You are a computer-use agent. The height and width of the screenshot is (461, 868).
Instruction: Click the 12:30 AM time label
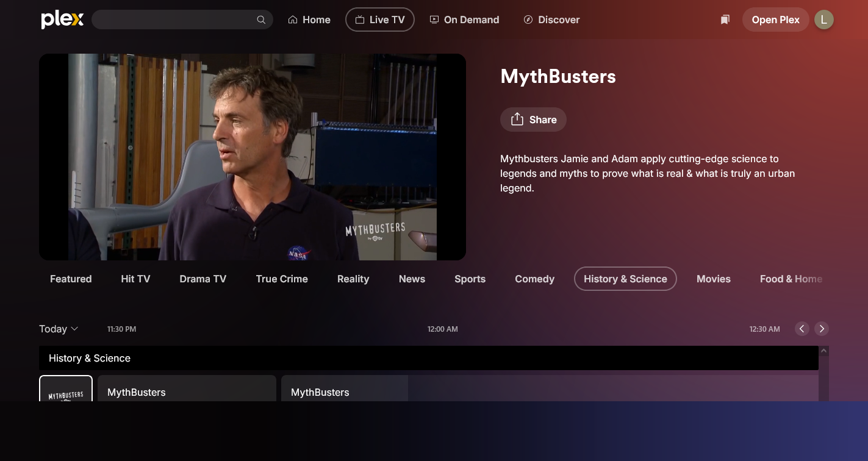coord(765,329)
